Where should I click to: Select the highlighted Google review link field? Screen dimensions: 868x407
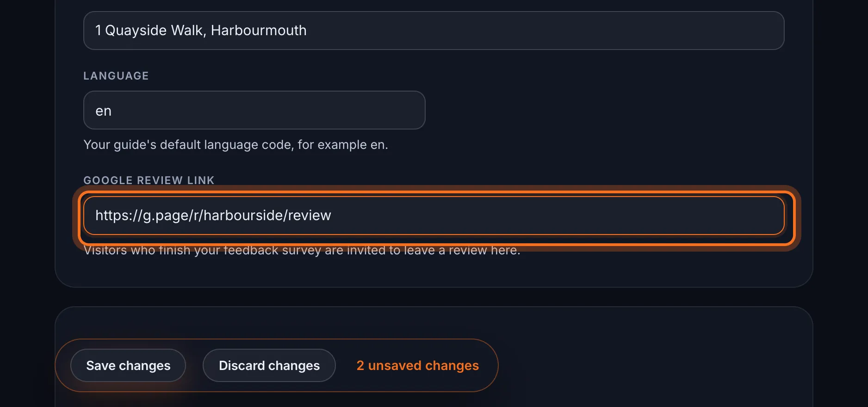tap(434, 216)
